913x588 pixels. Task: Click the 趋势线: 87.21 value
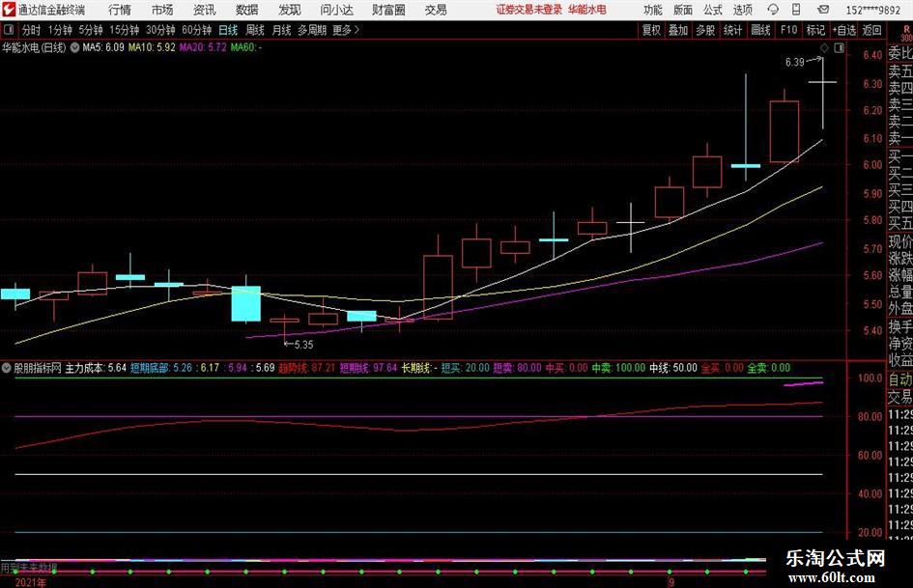coord(307,368)
